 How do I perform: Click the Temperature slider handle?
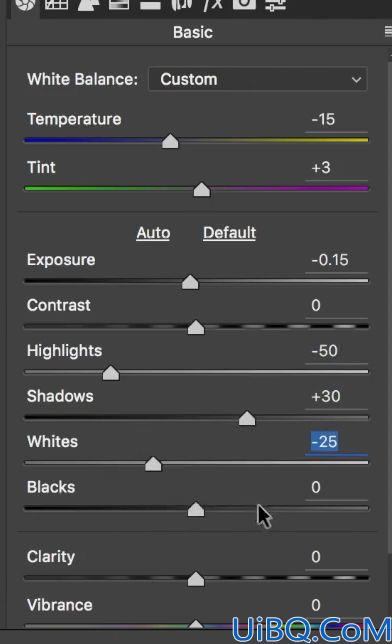click(x=170, y=141)
